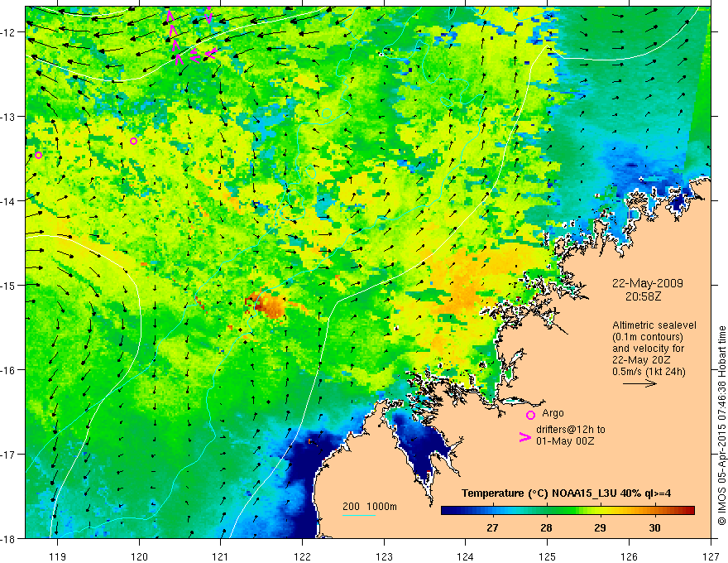Click the longitude axis label '123'

click(x=384, y=556)
